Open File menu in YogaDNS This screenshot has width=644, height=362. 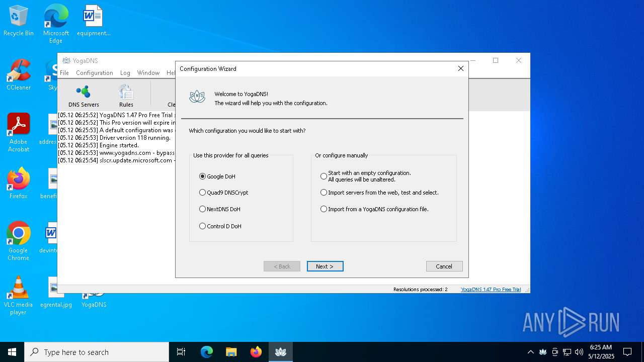(64, 73)
